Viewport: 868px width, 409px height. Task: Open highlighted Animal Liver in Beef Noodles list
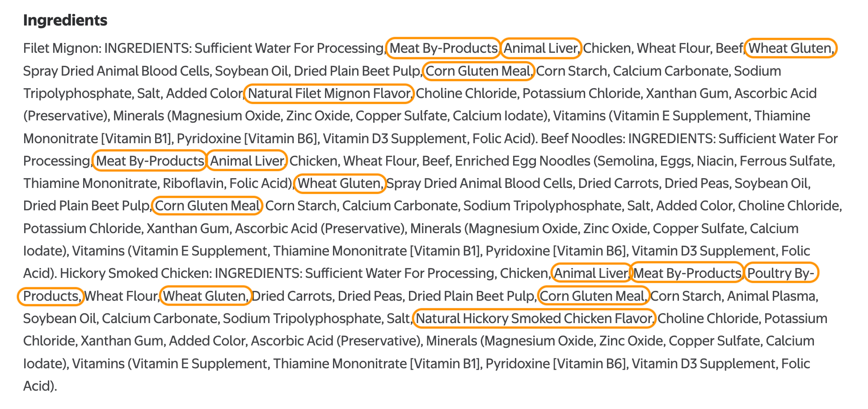point(247,161)
